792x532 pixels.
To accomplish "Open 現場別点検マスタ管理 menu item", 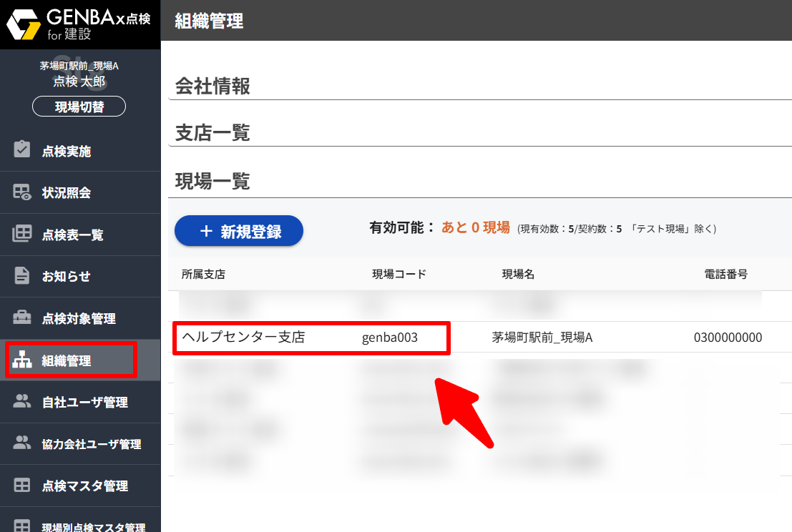I will click(x=93, y=527).
